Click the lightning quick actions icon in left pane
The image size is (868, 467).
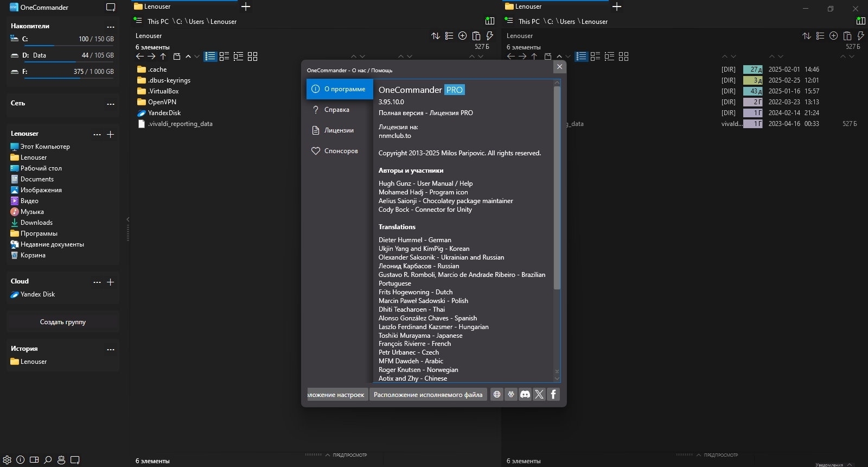490,36
